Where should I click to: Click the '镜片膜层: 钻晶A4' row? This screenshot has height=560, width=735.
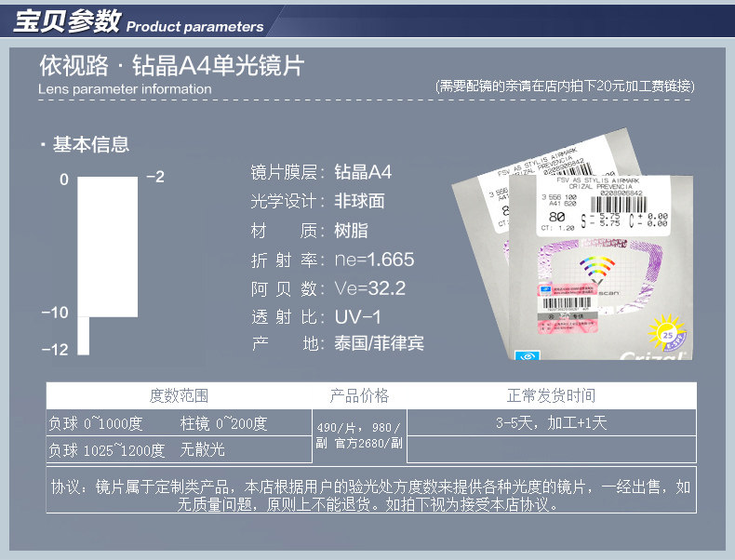coord(321,172)
